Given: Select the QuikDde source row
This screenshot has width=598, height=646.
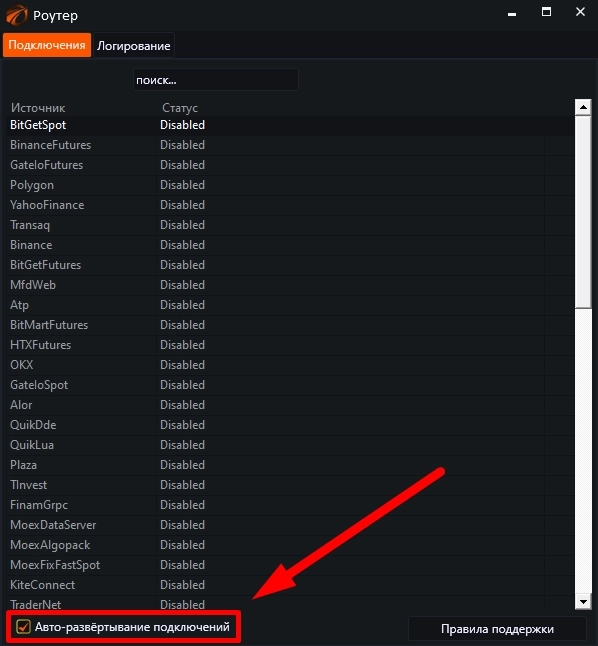Looking at the screenshot, I should [290, 425].
